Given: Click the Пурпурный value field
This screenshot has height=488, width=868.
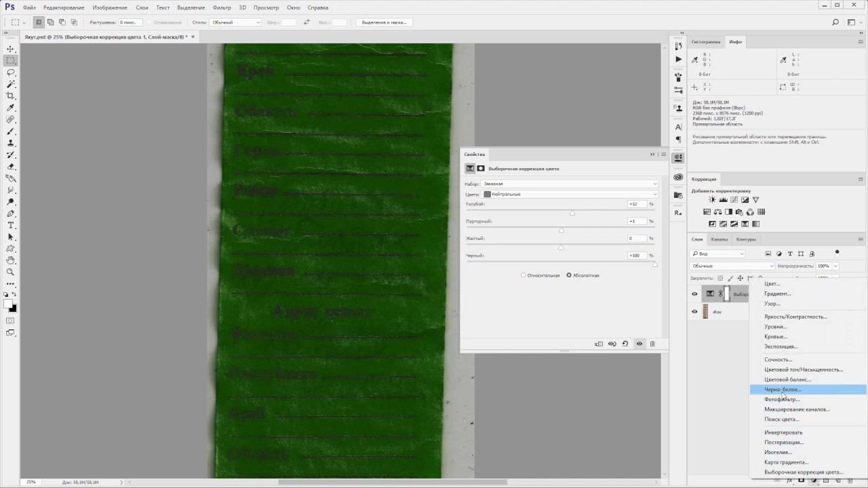Looking at the screenshot, I should pos(637,221).
